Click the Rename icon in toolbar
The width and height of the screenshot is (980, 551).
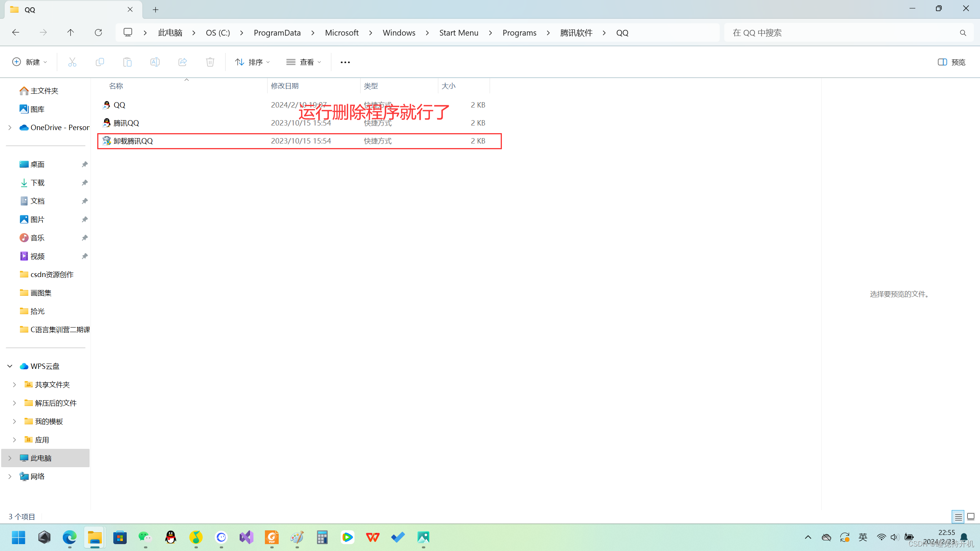tap(155, 62)
